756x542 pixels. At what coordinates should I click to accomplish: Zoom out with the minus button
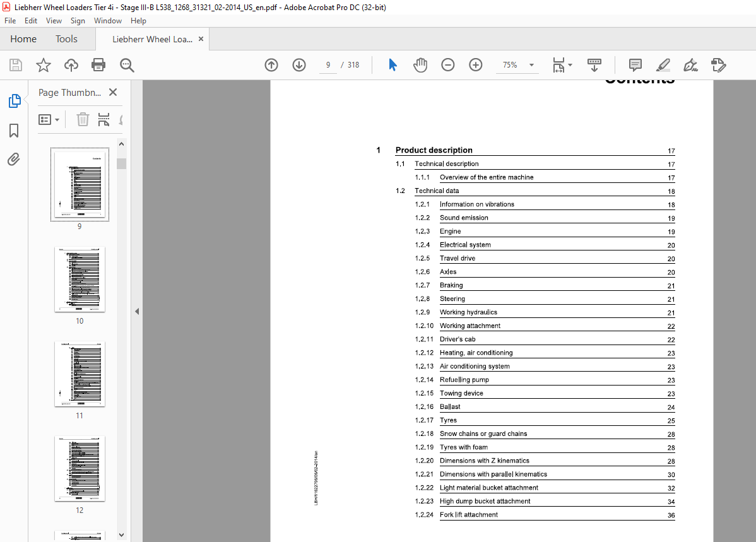[448, 64]
